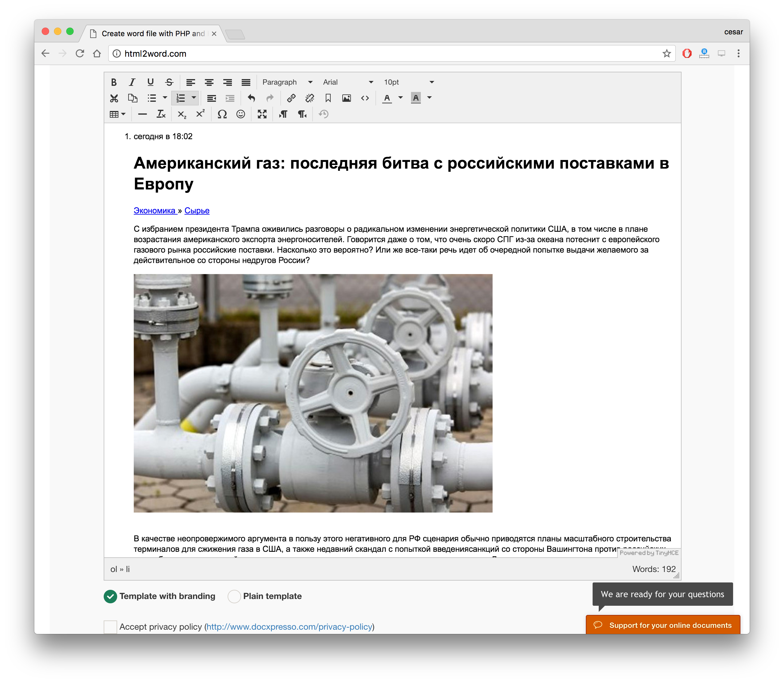This screenshot has width=784, height=683.
Task: Click Сырье category link
Action: click(198, 210)
